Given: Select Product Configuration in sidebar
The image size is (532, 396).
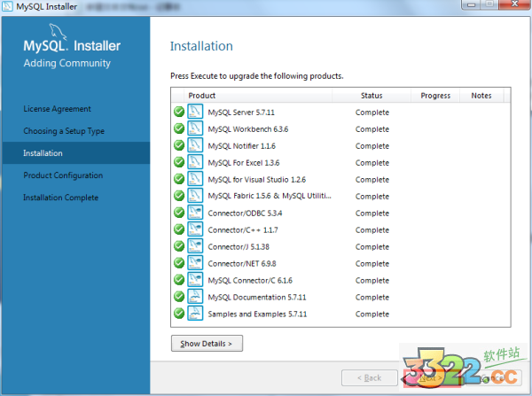Looking at the screenshot, I should point(63,175).
